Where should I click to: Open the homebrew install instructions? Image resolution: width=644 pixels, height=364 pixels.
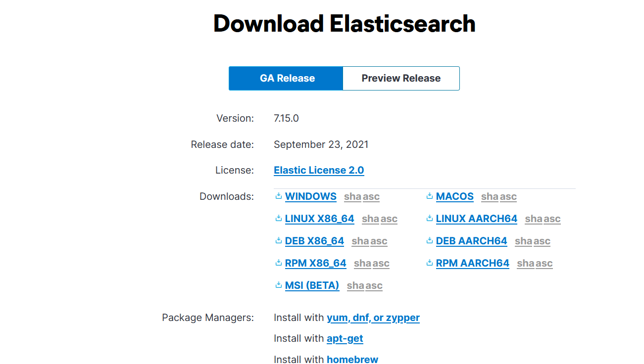click(352, 359)
